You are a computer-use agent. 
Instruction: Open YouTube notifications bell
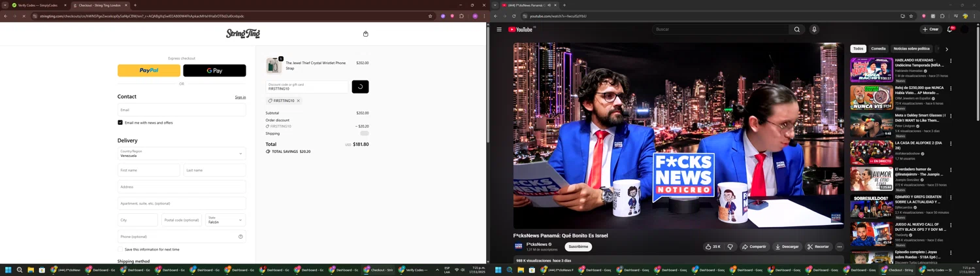point(949,29)
